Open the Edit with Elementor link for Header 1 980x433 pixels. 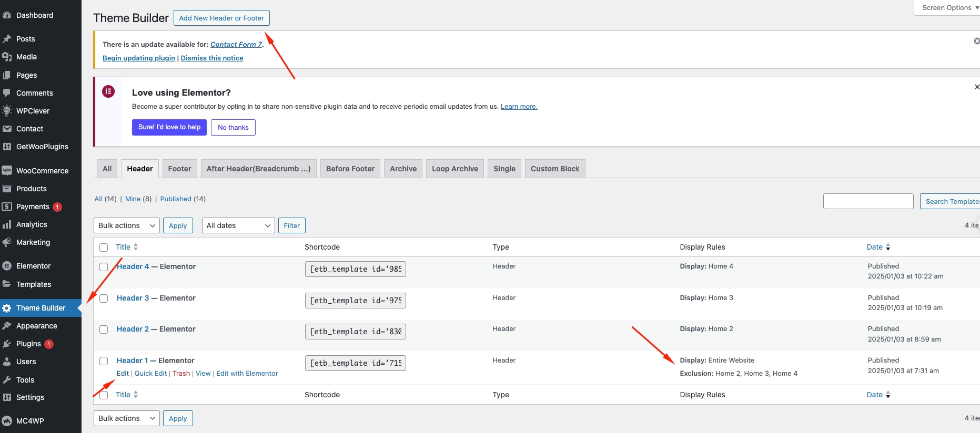247,374
